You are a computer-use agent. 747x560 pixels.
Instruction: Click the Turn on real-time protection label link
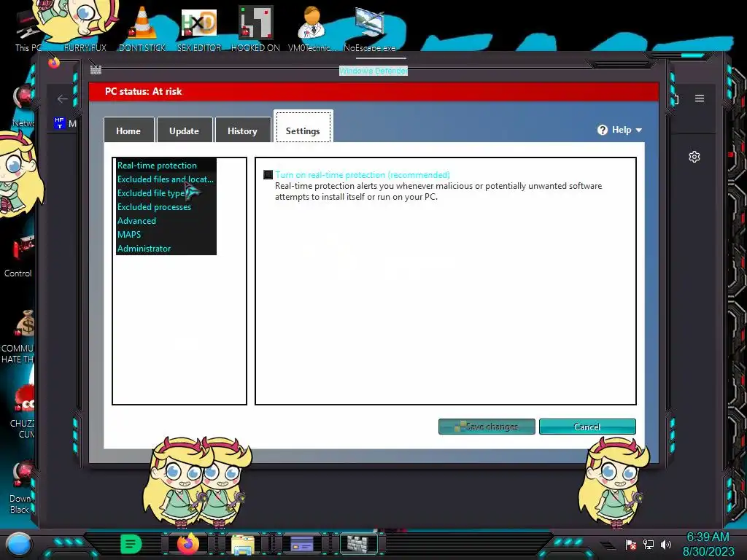pyautogui.click(x=362, y=175)
